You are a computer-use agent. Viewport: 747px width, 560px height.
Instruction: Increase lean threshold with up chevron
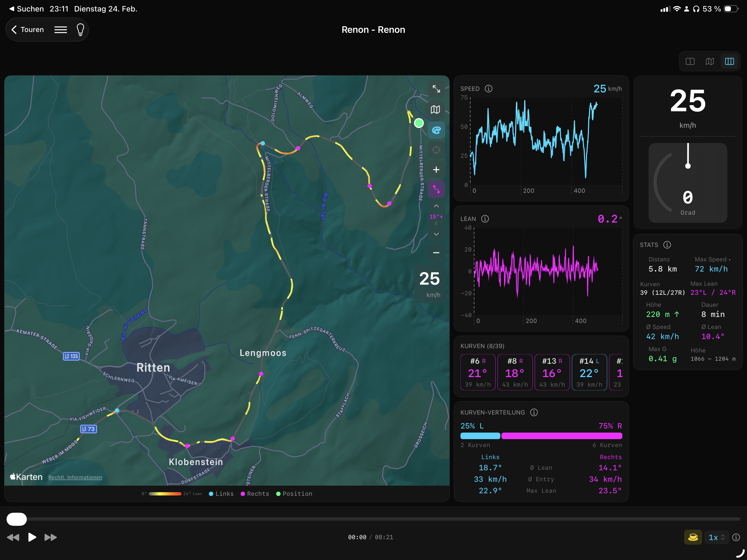coord(436,206)
